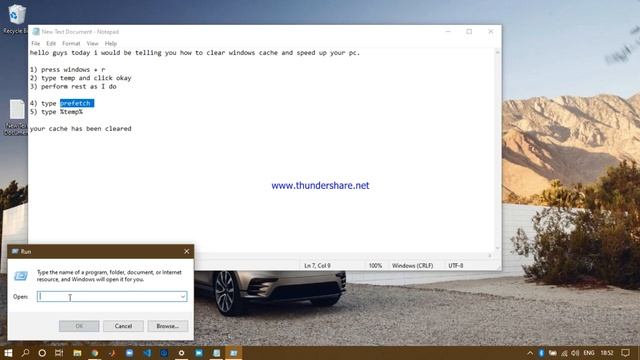Screen dimensions: 640x360
Task: Click 'Windows (CRLF)' in the status bar
Action: point(412,265)
